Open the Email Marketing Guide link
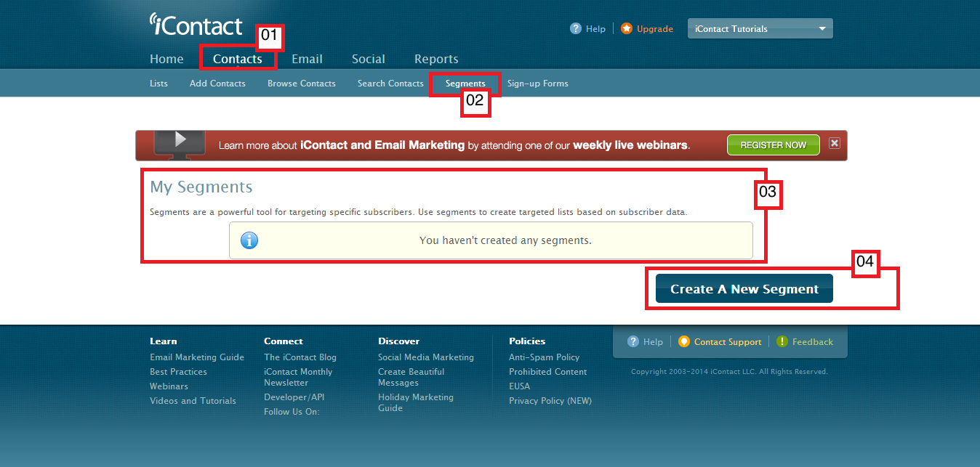The height and width of the screenshot is (467, 980). point(197,357)
